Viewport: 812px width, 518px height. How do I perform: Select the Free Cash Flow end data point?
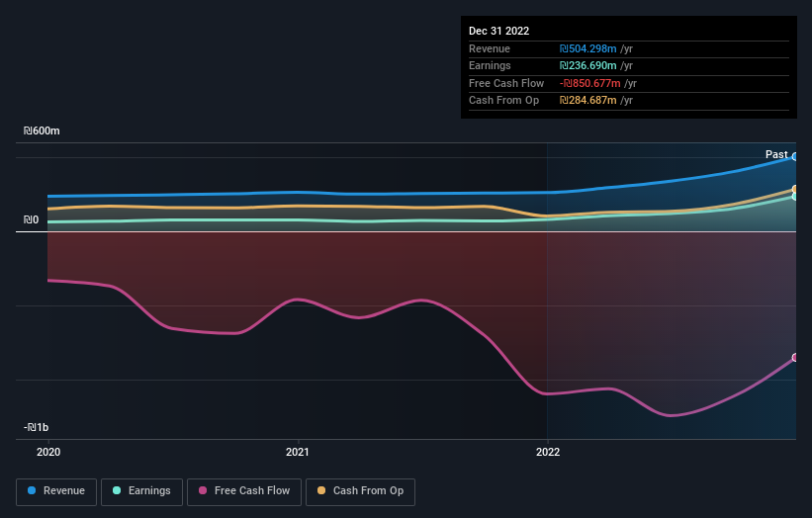pos(795,358)
